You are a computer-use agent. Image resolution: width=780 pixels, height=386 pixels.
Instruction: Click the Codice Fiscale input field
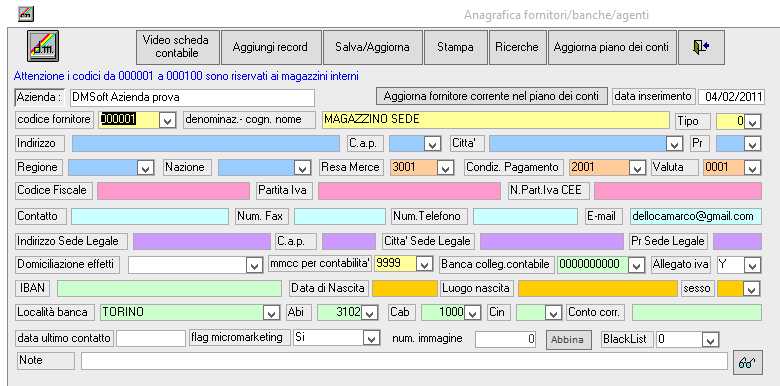coord(173,191)
